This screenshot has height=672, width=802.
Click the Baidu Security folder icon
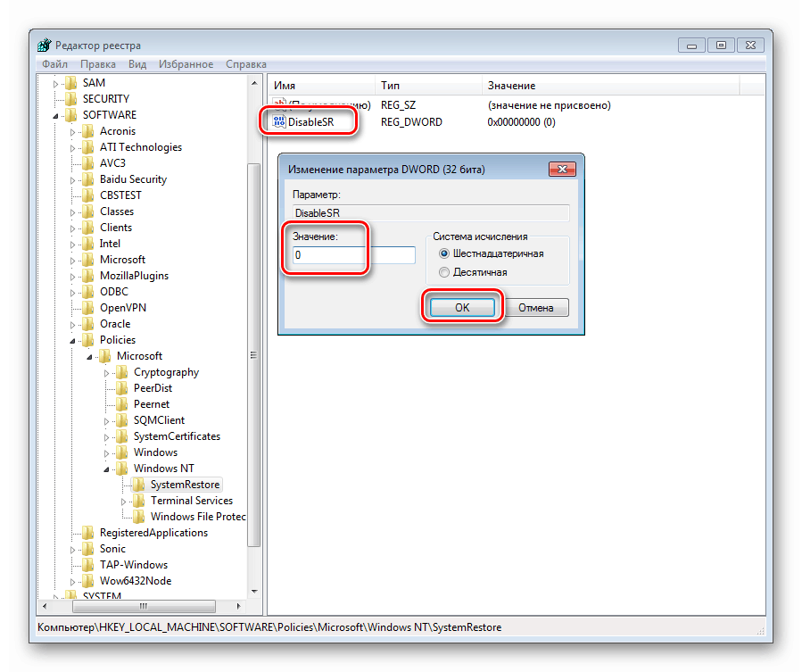pyautogui.click(x=88, y=179)
